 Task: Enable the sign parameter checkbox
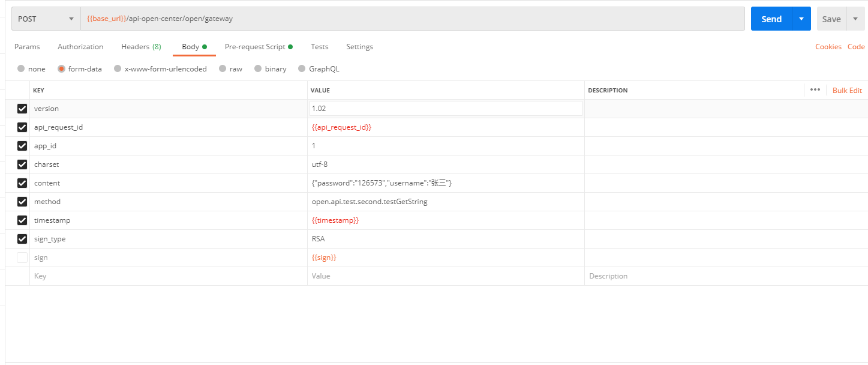(22, 257)
